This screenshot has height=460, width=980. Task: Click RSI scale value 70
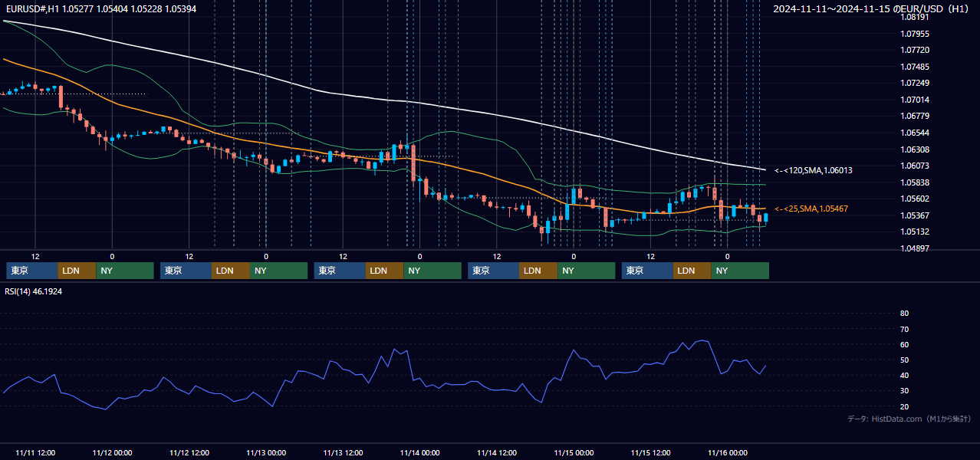[904, 329]
